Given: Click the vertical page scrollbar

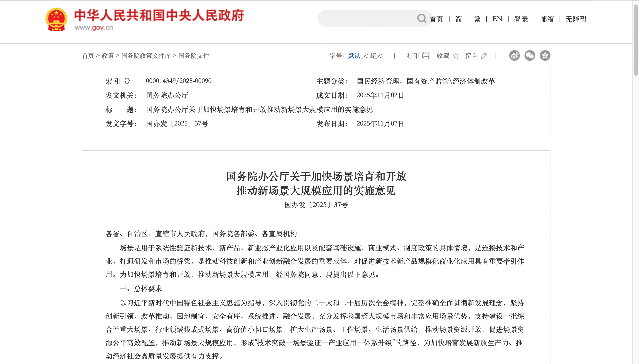Looking at the screenshot, I should [636, 40].
